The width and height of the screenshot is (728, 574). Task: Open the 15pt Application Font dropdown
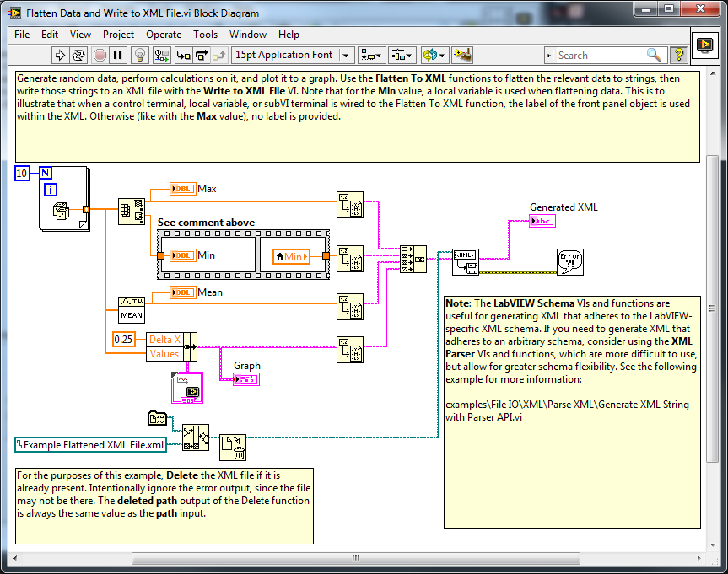(x=293, y=56)
